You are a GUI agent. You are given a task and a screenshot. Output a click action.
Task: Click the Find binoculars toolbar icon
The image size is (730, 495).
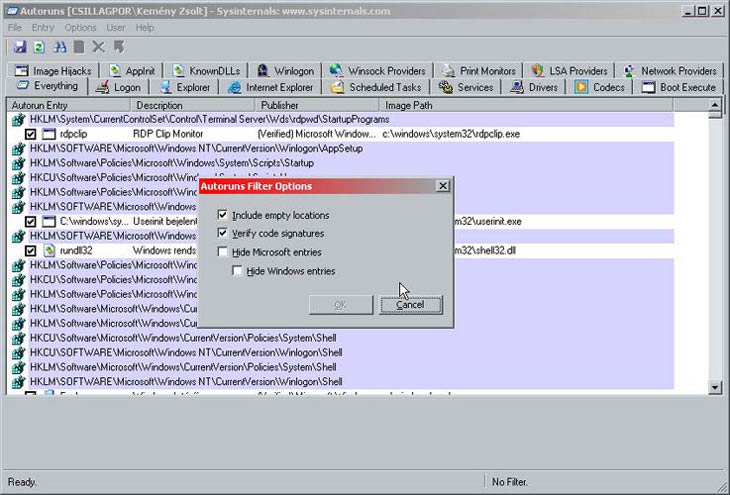(x=58, y=47)
